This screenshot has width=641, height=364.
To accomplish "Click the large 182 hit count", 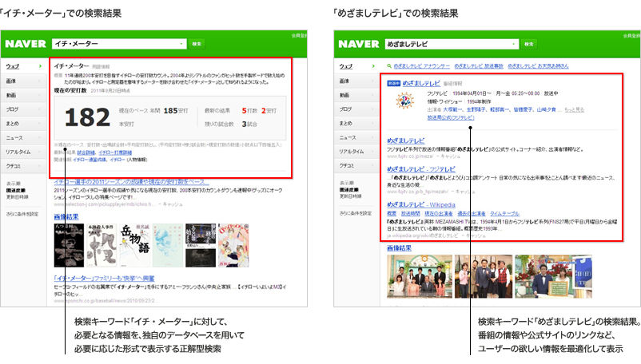I will pyautogui.click(x=87, y=117).
